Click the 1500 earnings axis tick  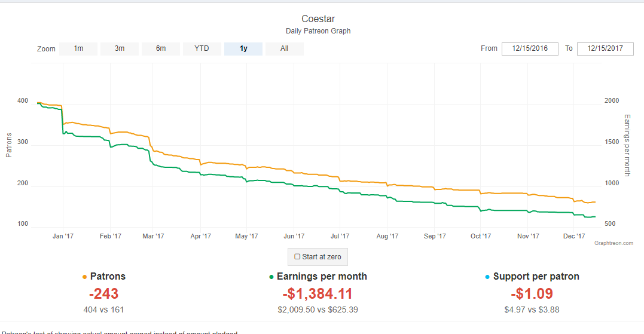click(x=612, y=142)
